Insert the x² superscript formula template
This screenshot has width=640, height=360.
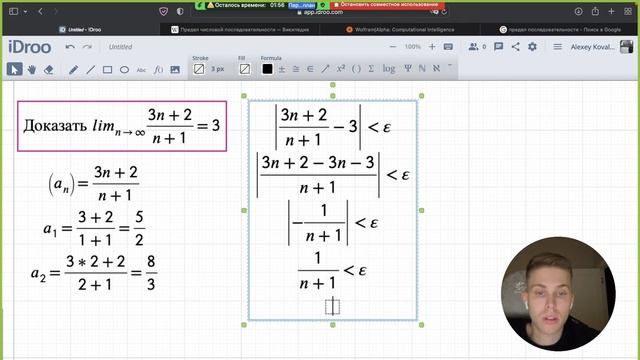[341, 68]
